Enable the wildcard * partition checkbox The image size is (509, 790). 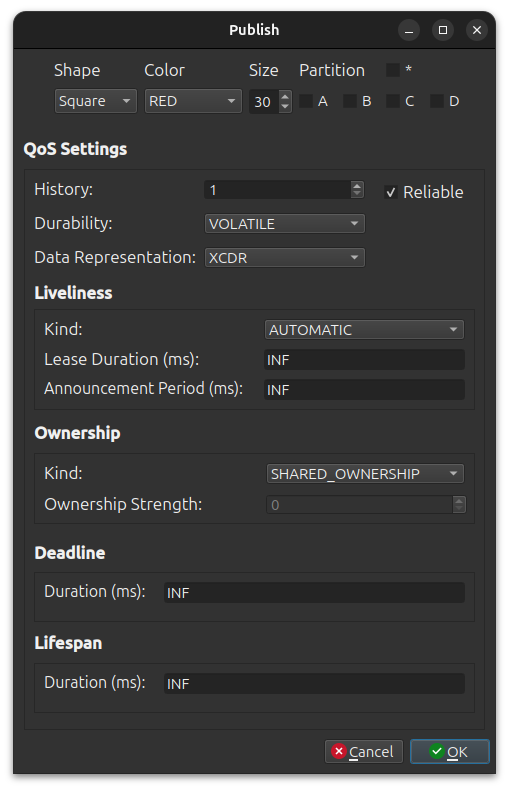(x=393, y=70)
